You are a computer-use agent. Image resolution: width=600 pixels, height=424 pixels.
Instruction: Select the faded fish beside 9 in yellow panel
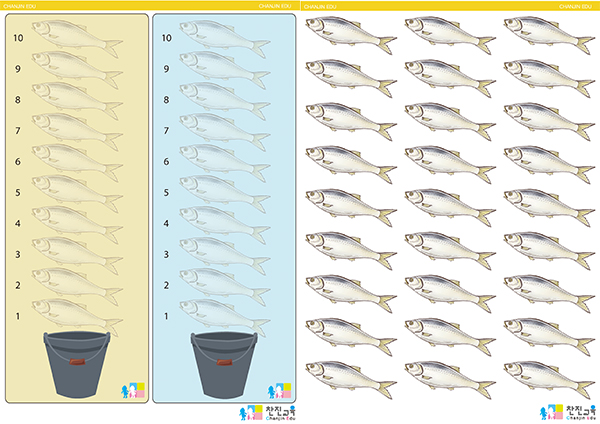click(77, 70)
